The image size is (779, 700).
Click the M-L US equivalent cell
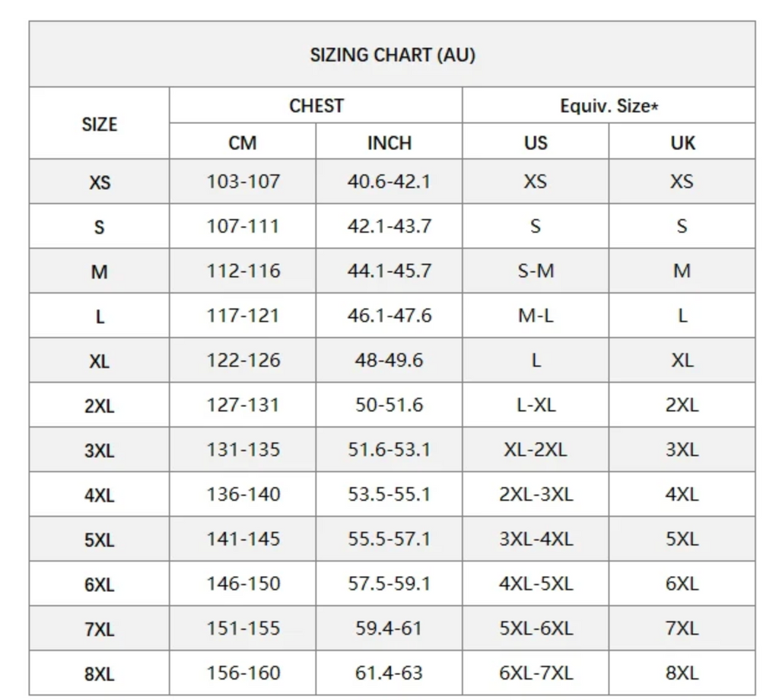[536, 316]
